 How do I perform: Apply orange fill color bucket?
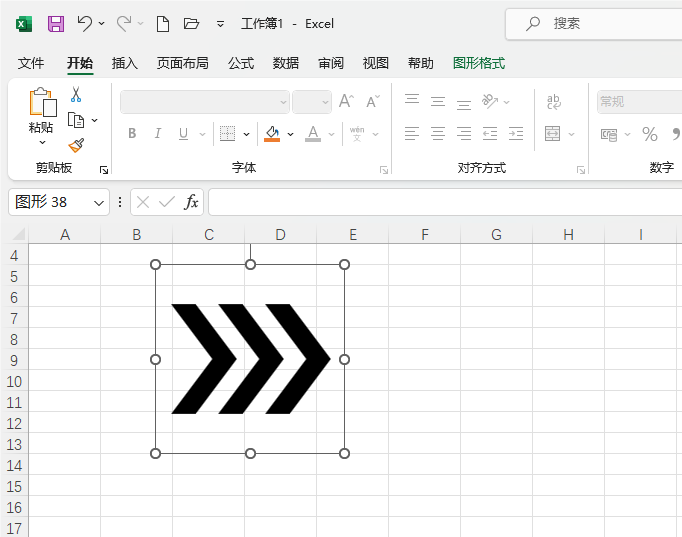click(x=272, y=133)
